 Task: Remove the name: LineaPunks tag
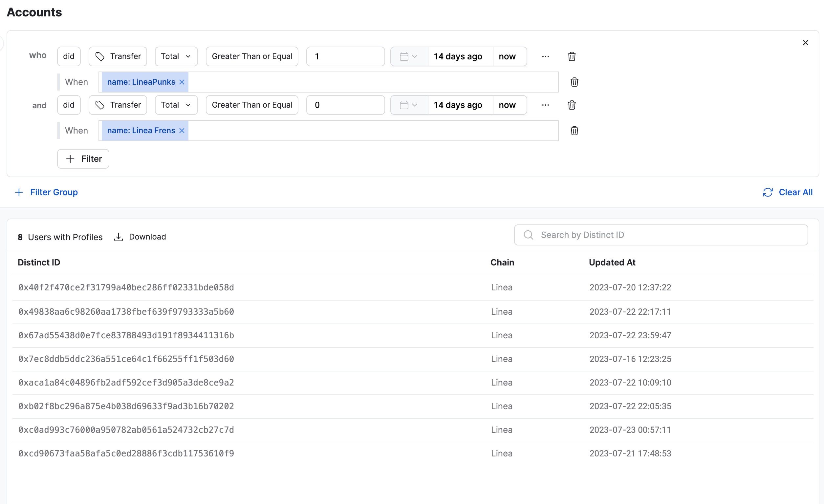(182, 82)
